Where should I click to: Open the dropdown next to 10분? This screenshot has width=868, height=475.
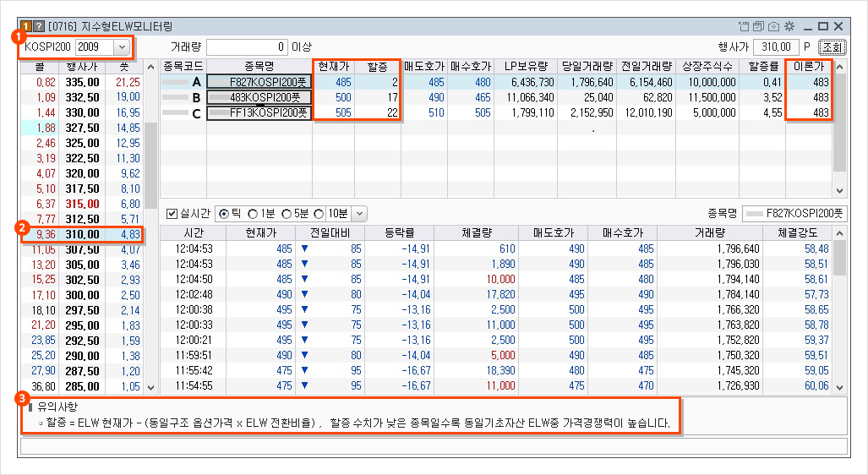pyautogui.click(x=359, y=214)
